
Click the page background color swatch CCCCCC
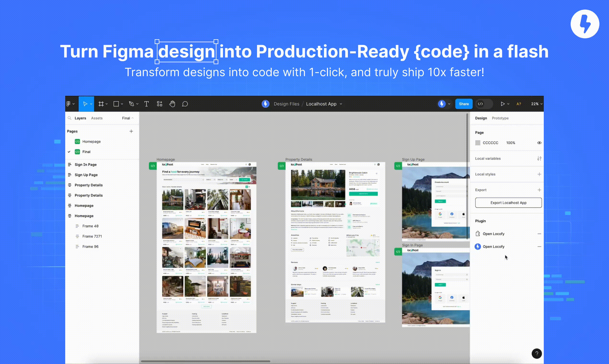[478, 142]
